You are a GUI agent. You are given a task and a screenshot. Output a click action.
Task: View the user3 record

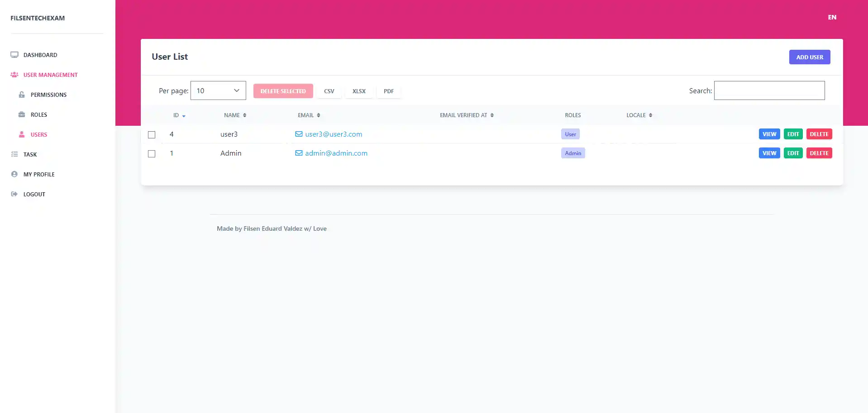769,134
